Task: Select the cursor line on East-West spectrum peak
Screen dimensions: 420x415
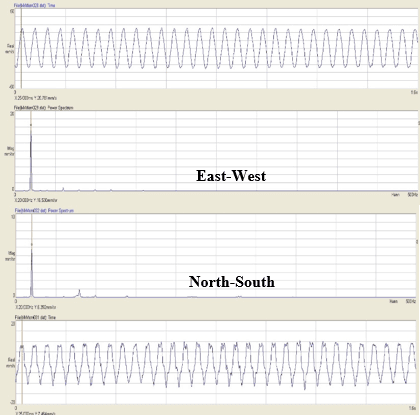Action: point(31,151)
